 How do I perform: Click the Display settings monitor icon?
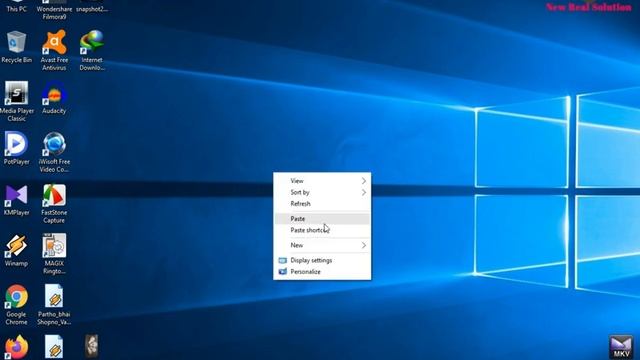282,260
